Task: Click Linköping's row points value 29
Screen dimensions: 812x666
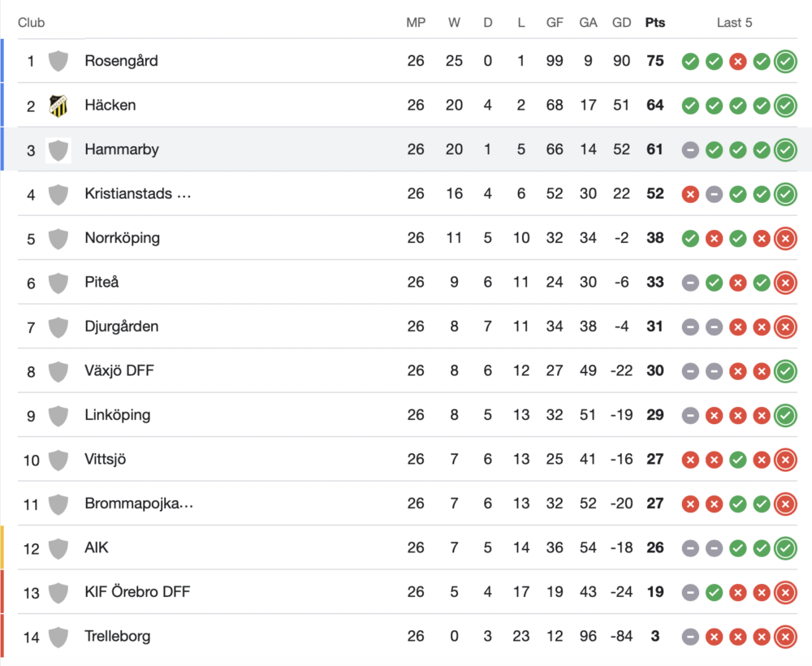Action: [654, 415]
